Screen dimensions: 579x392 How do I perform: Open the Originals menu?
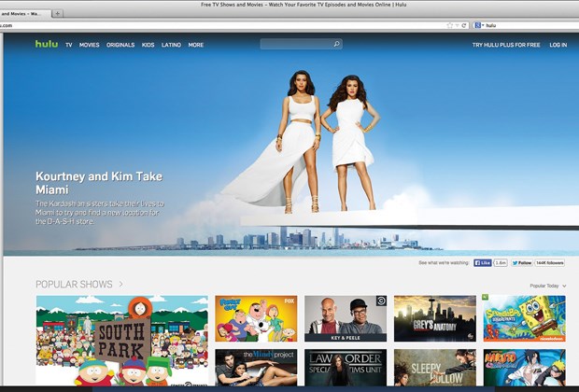(120, 45)
